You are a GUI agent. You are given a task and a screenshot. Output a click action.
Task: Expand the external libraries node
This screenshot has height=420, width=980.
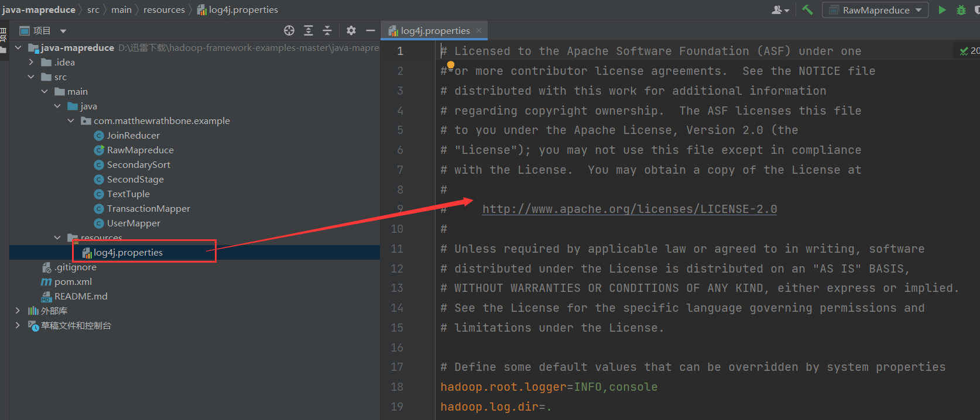18,311
